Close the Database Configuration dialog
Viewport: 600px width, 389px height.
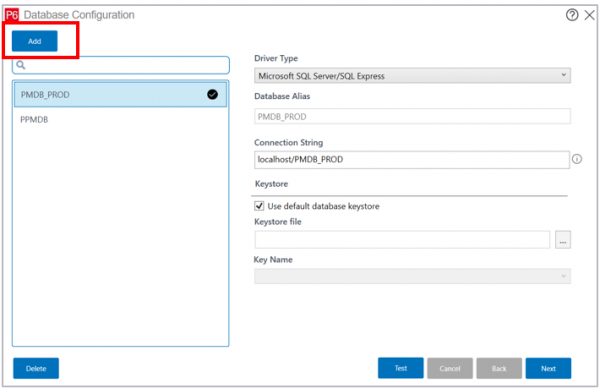tap(590, 15)
